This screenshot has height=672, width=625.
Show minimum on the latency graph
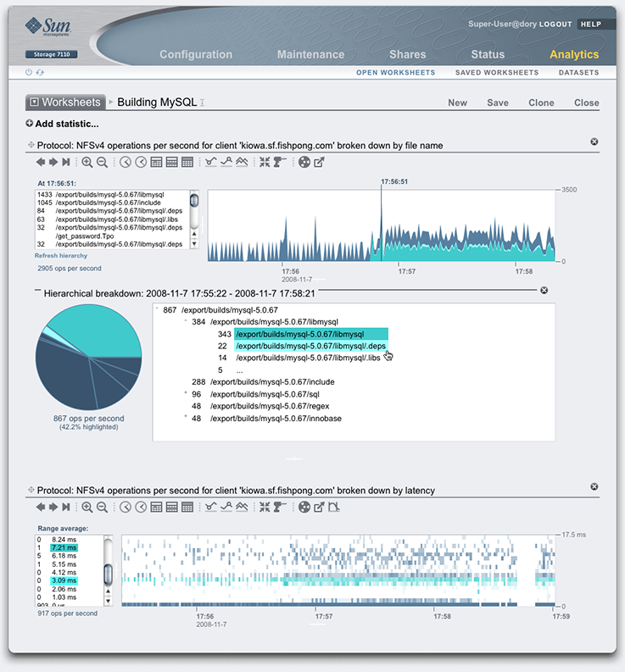pos(210,507)
